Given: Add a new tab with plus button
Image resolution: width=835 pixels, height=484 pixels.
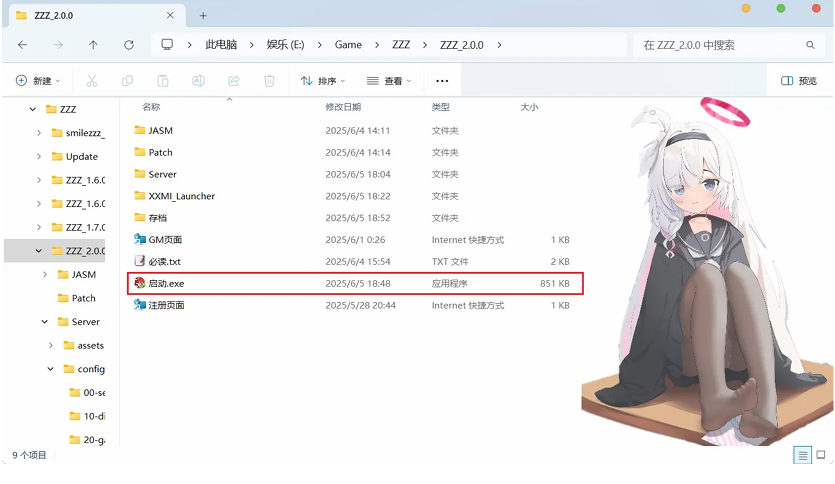Looking at the screenshot, I should coord(203,16).
